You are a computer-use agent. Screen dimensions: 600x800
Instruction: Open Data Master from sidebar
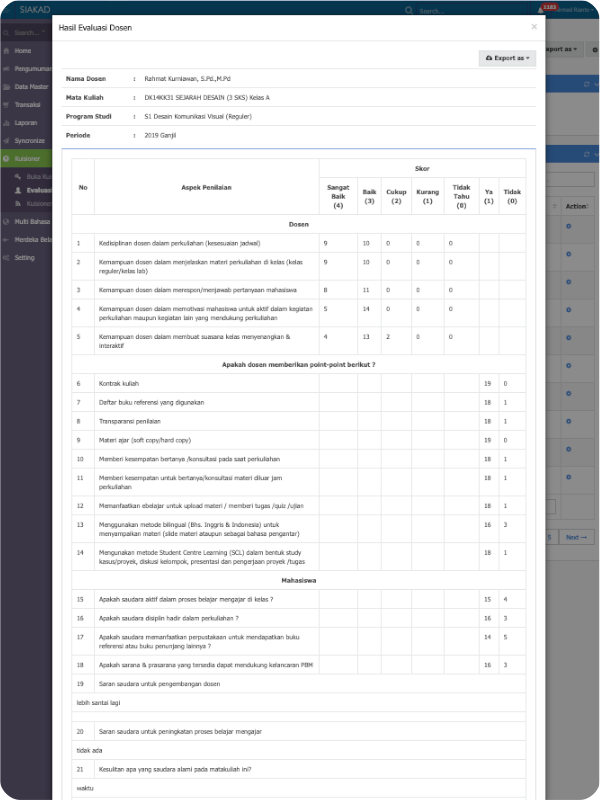point(7,87)
